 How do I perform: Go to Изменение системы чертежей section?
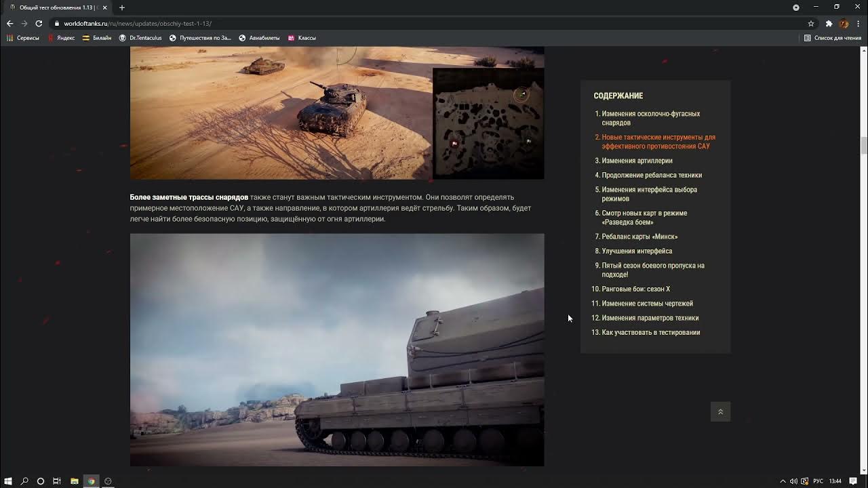[647, 304]
